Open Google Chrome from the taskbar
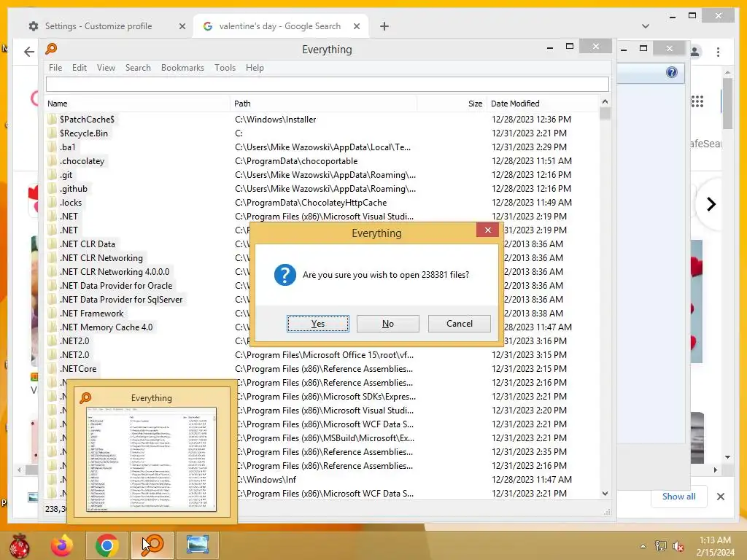Image resolution: width=747 pixels, height=560 pixels. (107, 545)
